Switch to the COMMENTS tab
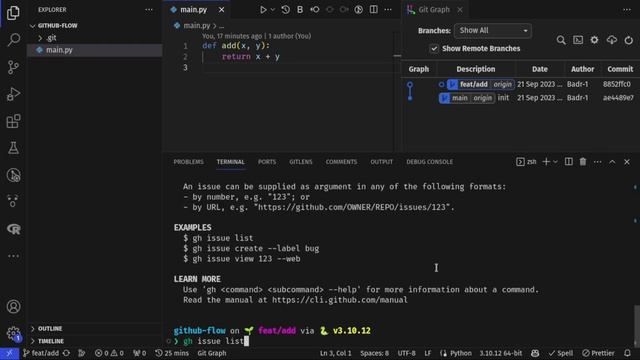 (341, 162)
